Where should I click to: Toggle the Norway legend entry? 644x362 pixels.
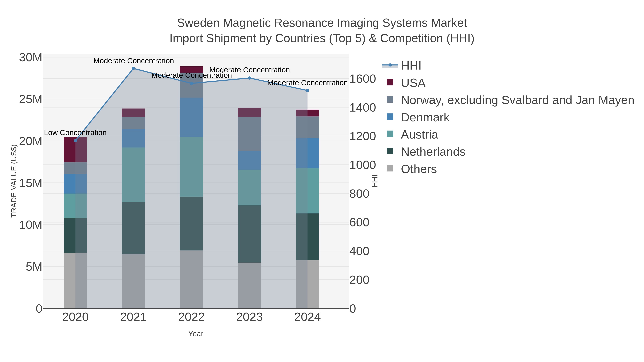[x=510, y=100]
